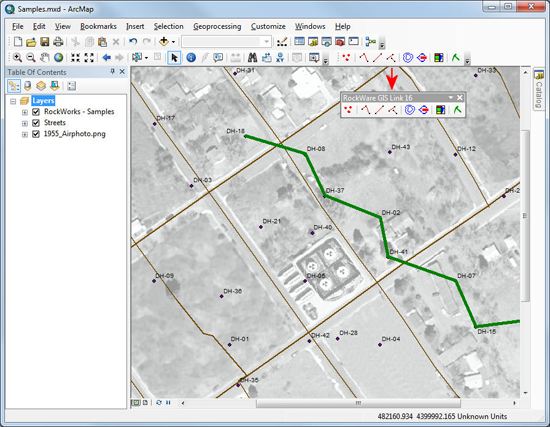Toggle visibility of 1955_Airphoto.png layer

point(36,134)
